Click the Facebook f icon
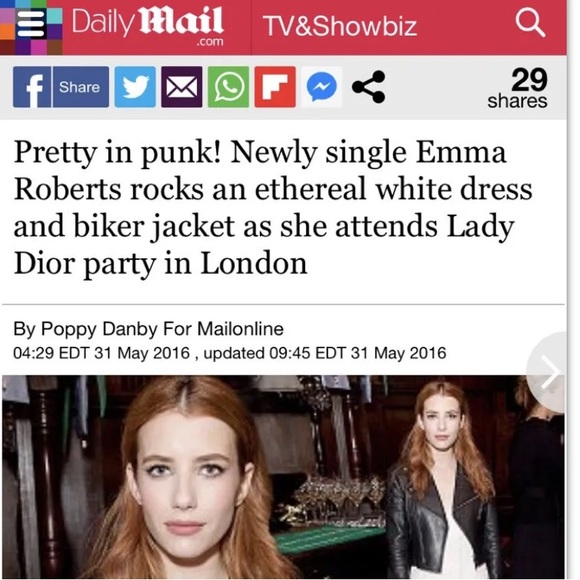 pyautogui.click(x=32, y=87)
